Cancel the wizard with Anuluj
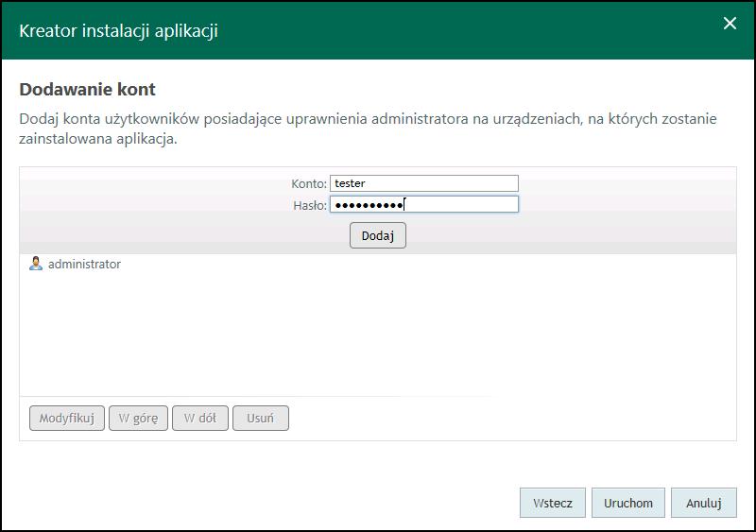This screenshot has height=532, width=756. coord(704,503)
